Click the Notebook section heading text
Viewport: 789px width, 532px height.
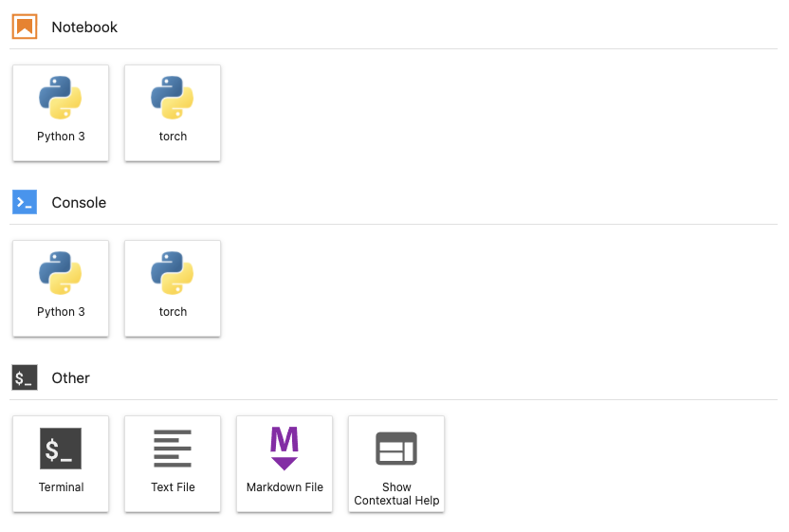pos(84,28)
